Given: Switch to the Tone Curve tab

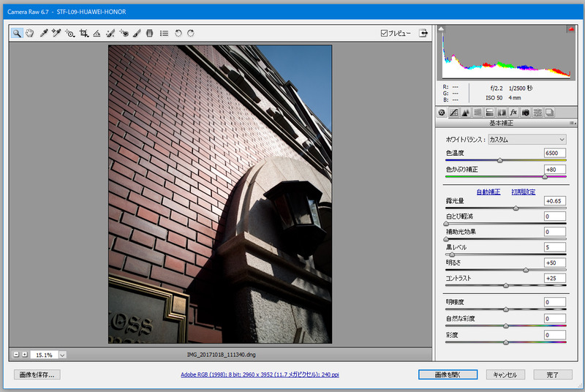Looking at the screenshot, I should click(x=453, y=113).
